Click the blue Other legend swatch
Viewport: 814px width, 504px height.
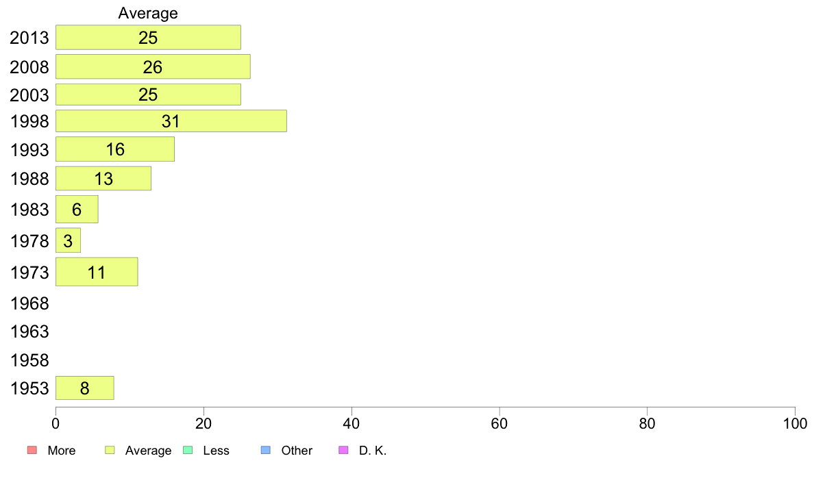[266, 450]
